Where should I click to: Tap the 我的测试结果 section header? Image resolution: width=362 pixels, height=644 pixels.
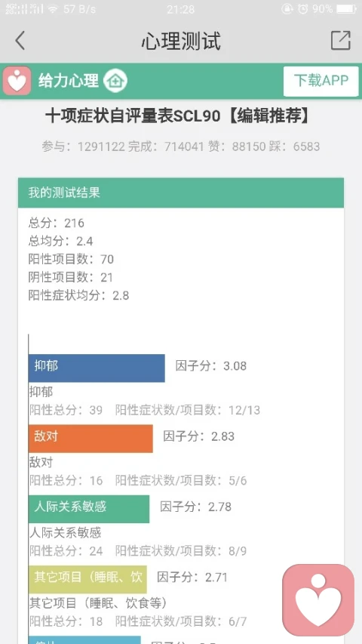pos(180,193)
